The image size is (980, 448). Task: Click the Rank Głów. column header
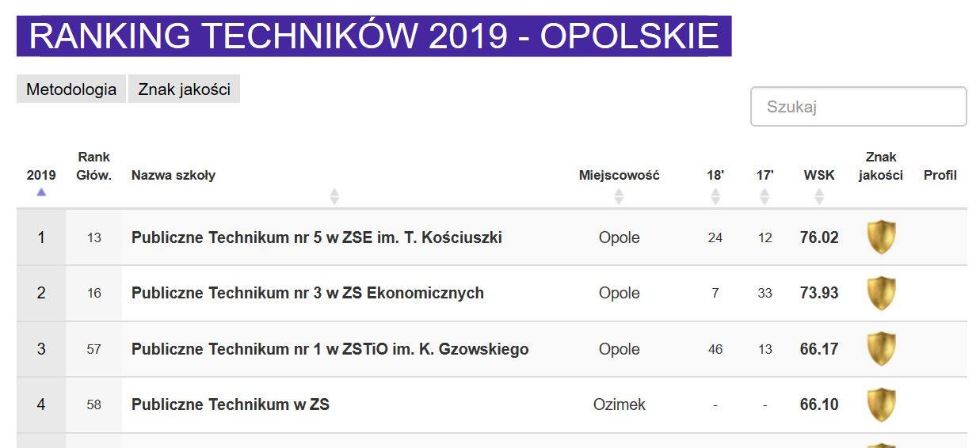pos(93,166)
